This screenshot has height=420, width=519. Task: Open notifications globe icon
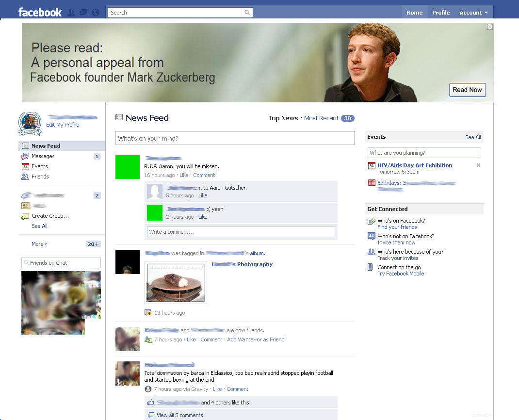coord(95,13)
